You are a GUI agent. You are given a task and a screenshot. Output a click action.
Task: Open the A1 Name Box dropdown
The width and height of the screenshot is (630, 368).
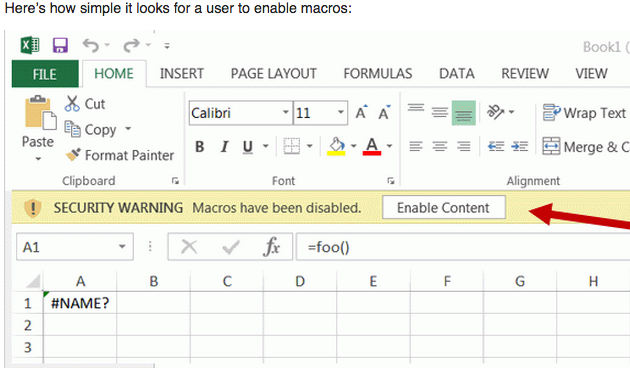click(122, 247)
